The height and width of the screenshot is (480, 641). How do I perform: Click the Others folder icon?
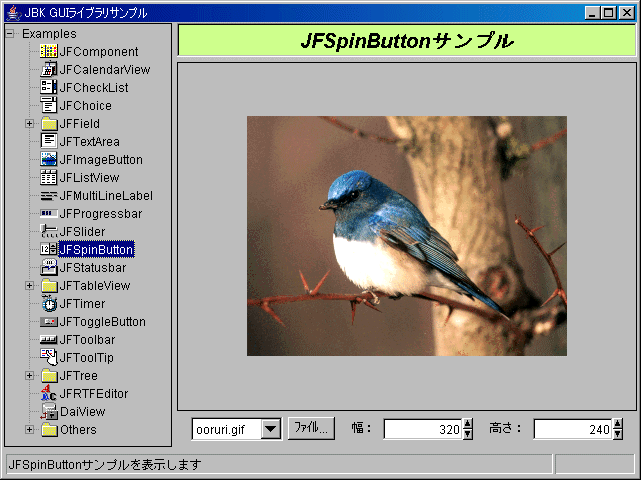point(49,429)
